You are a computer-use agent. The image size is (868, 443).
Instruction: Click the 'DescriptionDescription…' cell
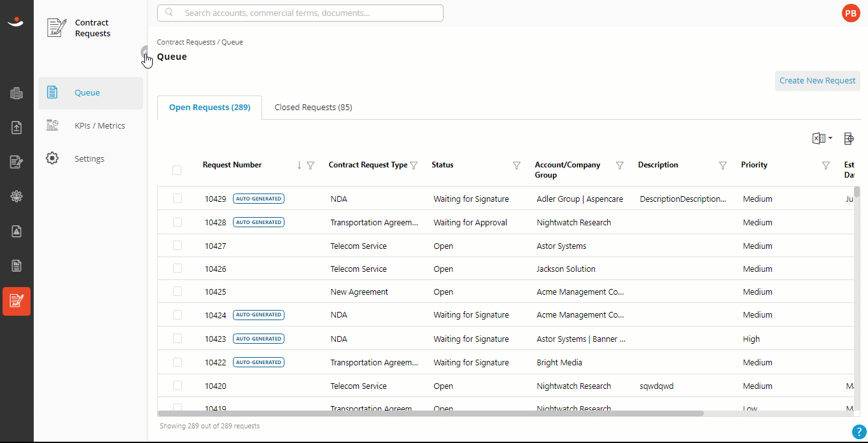tap(683, 199)
